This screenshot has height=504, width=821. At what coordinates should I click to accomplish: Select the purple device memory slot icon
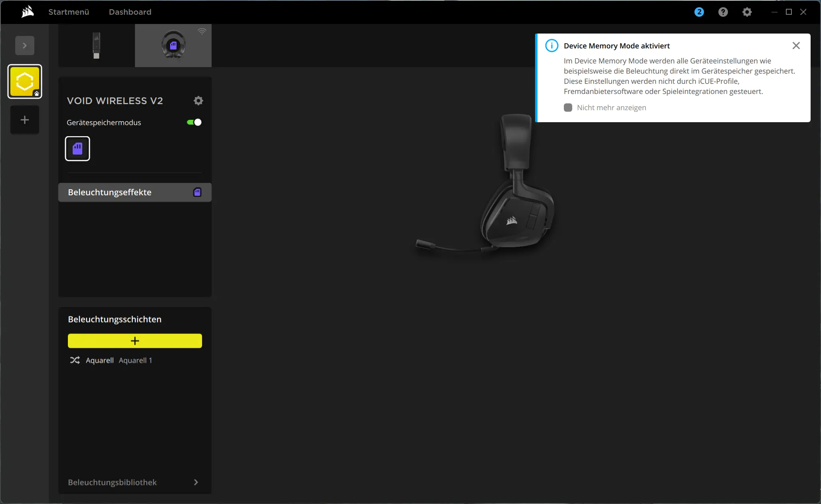(77, 149)
